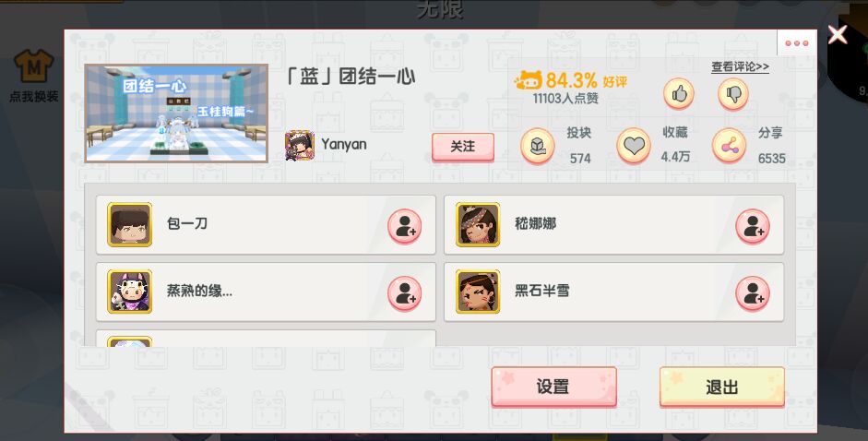Viewport: 868px width, 441px height.
Task: Open the three-dot more options menu
Action: tap(797, 43)
